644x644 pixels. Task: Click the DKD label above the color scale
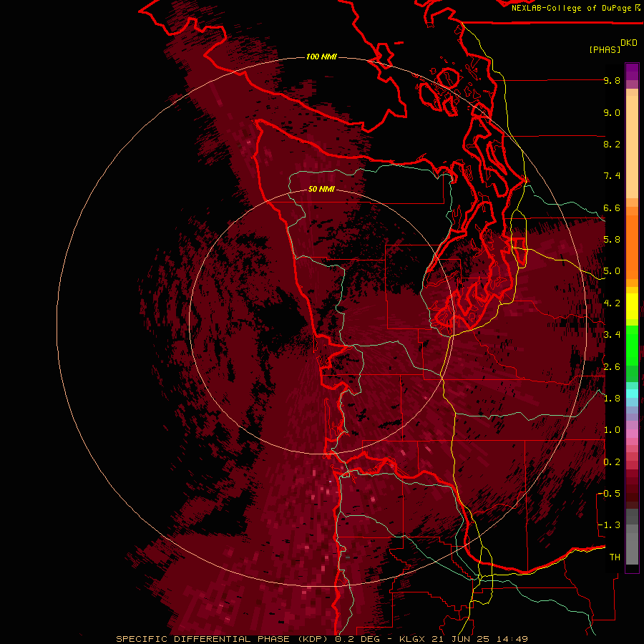pos(629,42)
